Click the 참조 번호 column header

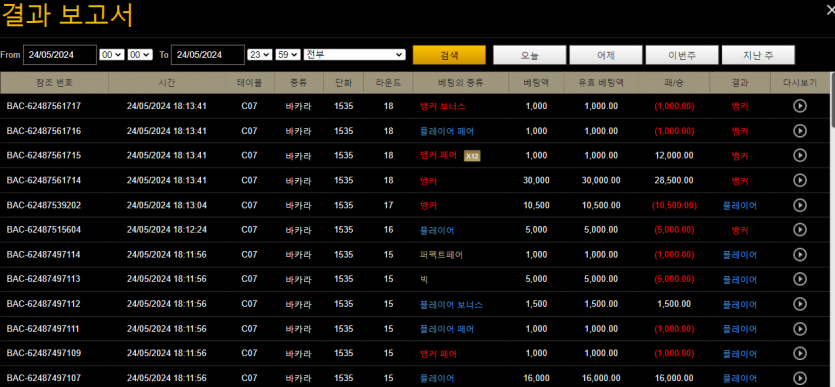click(x=54, y=83)
